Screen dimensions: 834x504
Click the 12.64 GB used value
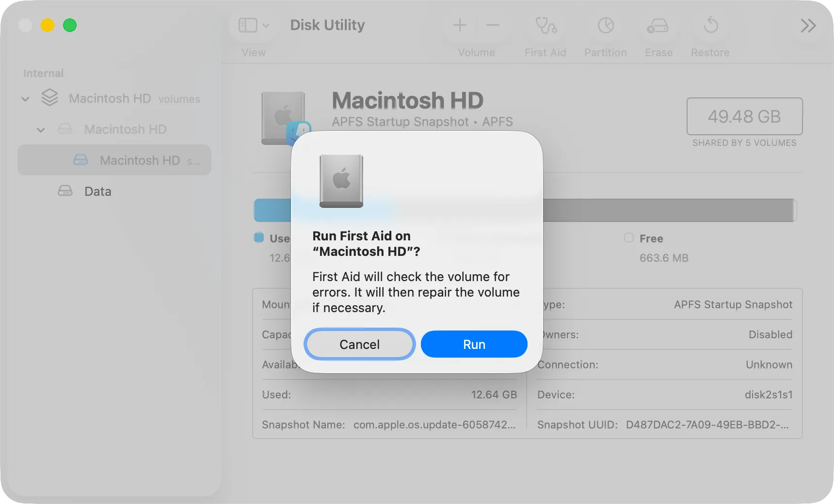click(494, 394)
